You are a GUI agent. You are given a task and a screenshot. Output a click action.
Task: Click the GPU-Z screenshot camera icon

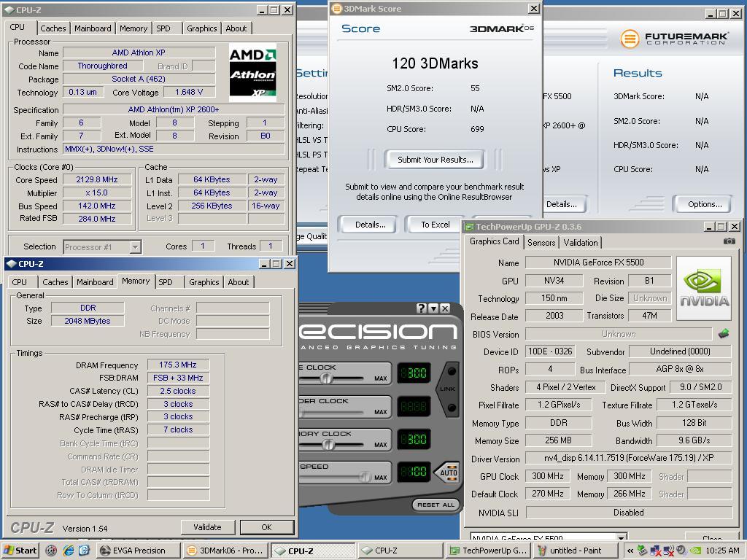point(729,241)
